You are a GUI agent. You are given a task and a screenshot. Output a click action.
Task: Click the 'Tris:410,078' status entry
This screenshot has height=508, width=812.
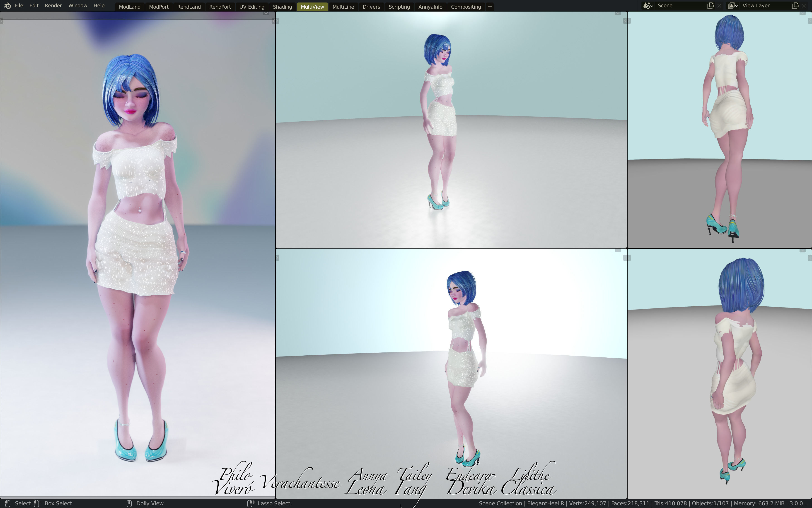(x=671, y=503)
